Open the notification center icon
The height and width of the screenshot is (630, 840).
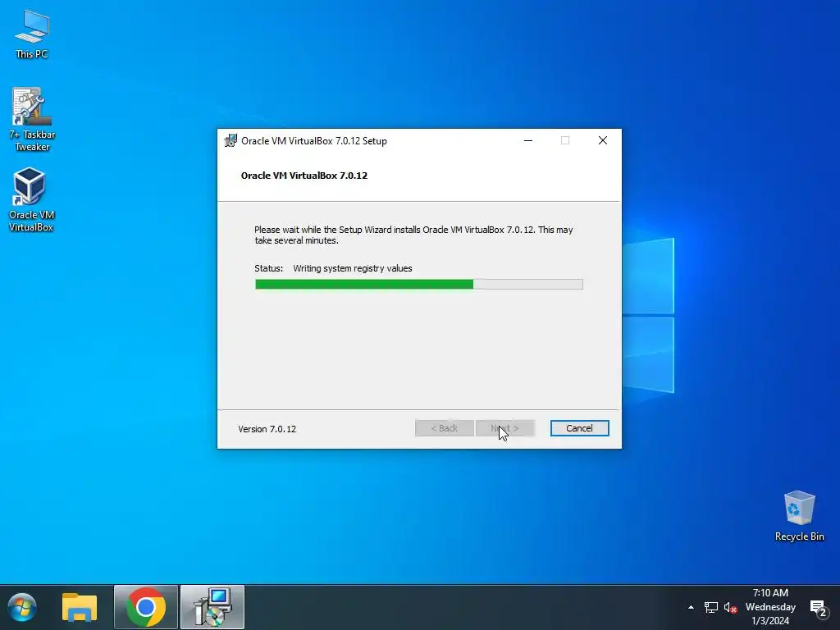pos(818,608)
